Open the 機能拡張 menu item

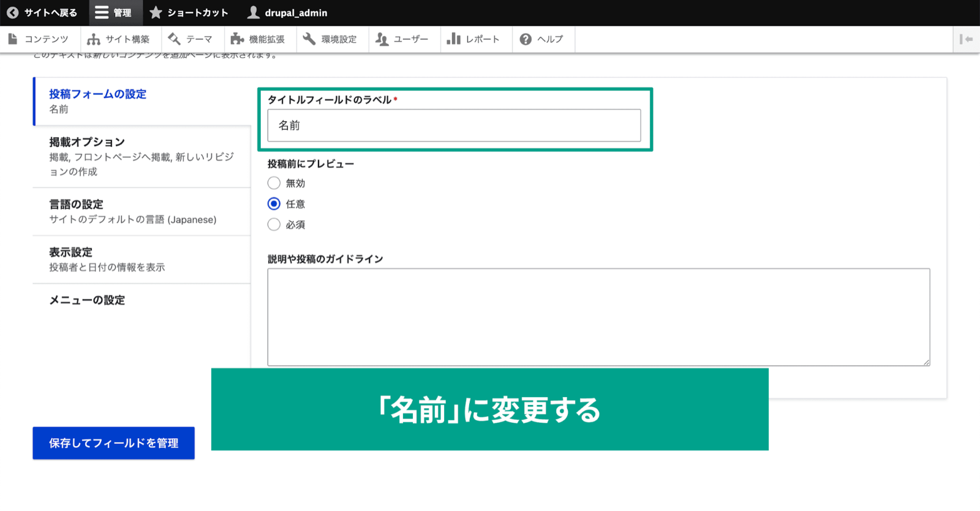pyautogui.click(x=259, y=39)
